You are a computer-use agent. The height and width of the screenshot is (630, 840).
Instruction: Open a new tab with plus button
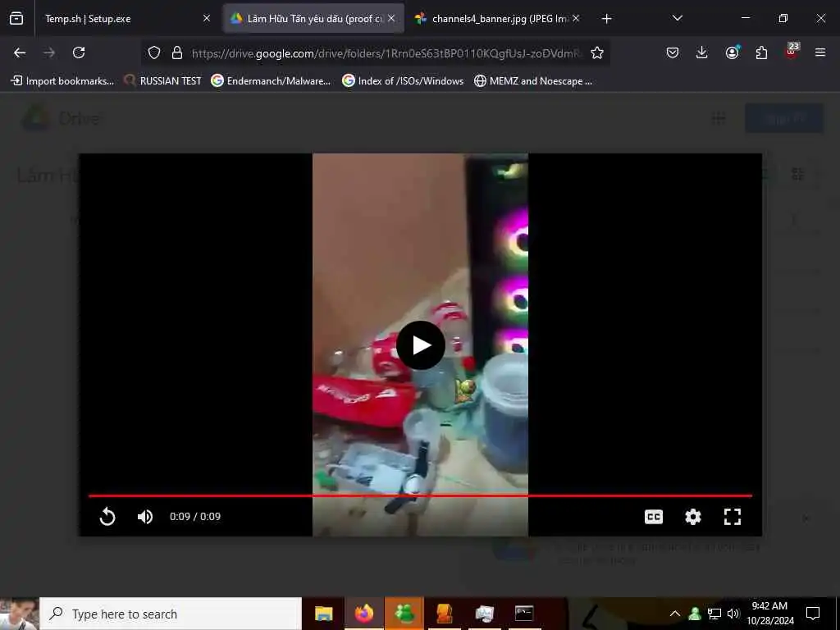[x=606, y=19]
